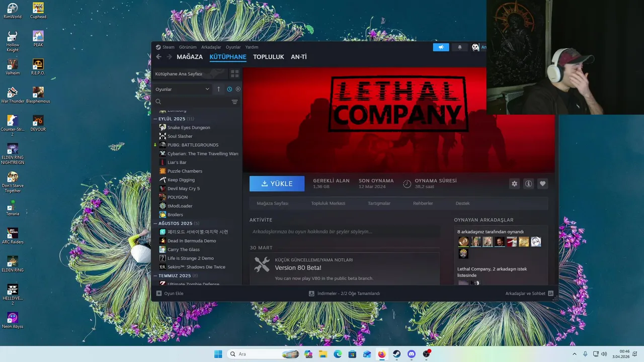Image resolution: width=644 pixels, height=362 pixels.
Task: Open Cuphead desktop shortcut
Action: 38,11
